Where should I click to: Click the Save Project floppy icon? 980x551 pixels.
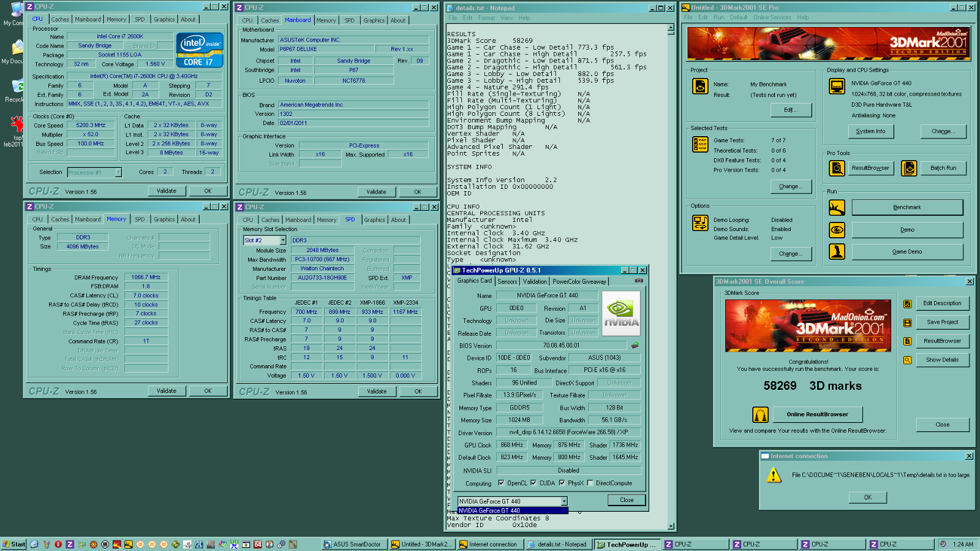click(908, 322)
